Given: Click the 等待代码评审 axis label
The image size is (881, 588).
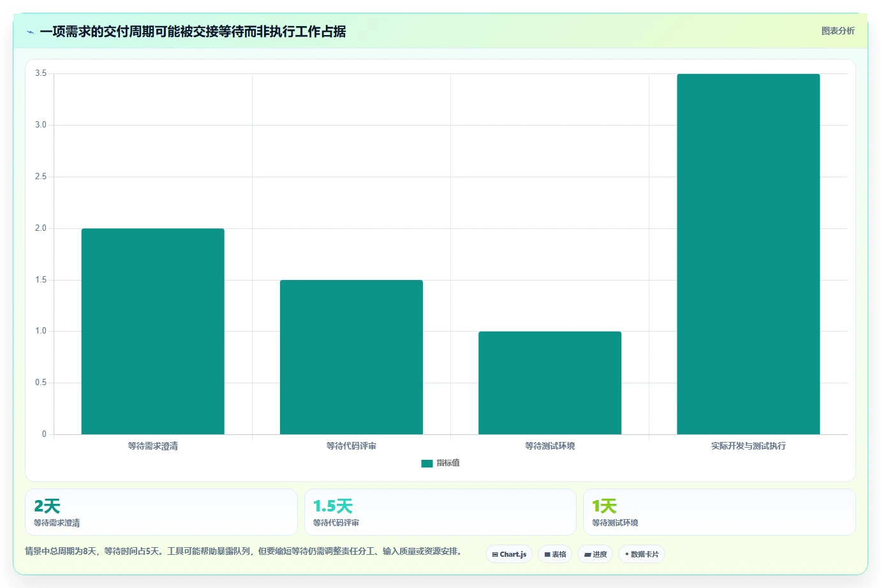Looking at the screenshot, I should (x=351, y=446).
